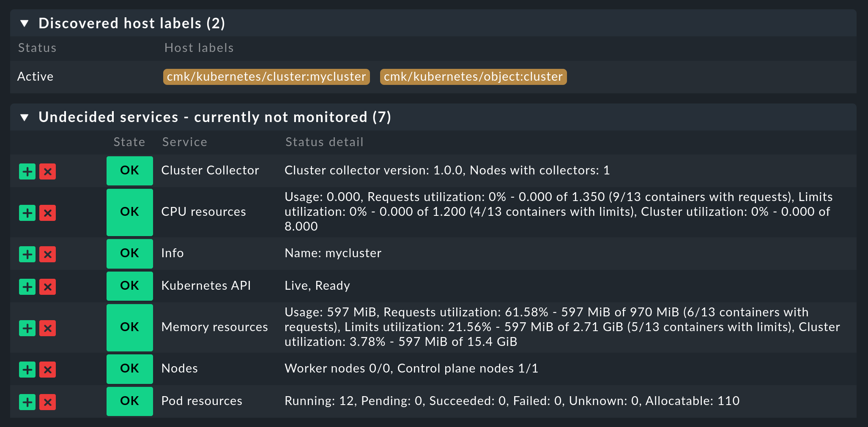Screen dimensions: 868x427
Task: Select the cmk/kubernetes/cluster:mycluster label chip
Action: (266, 76)
